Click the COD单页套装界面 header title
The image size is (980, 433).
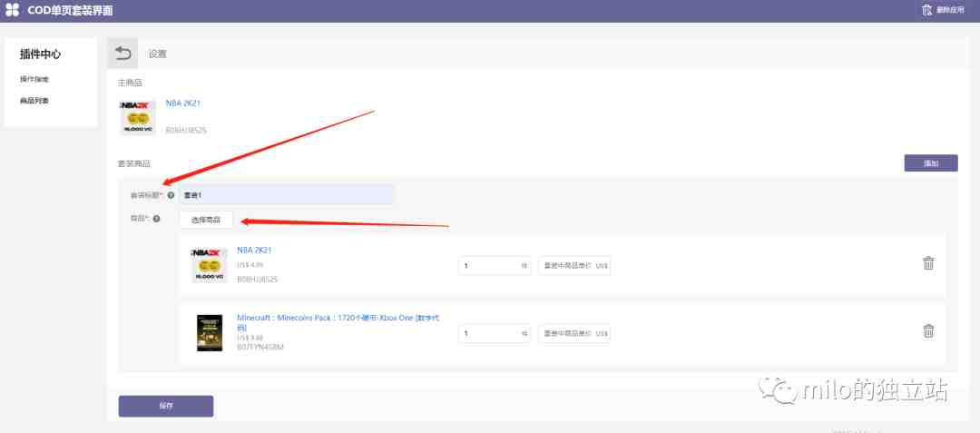point(70,11)
